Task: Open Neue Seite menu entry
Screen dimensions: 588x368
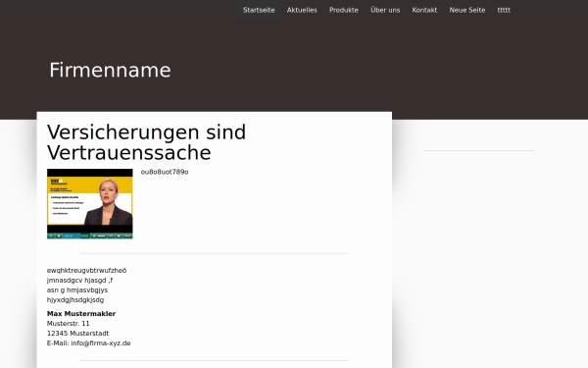Action: point(467,10)
